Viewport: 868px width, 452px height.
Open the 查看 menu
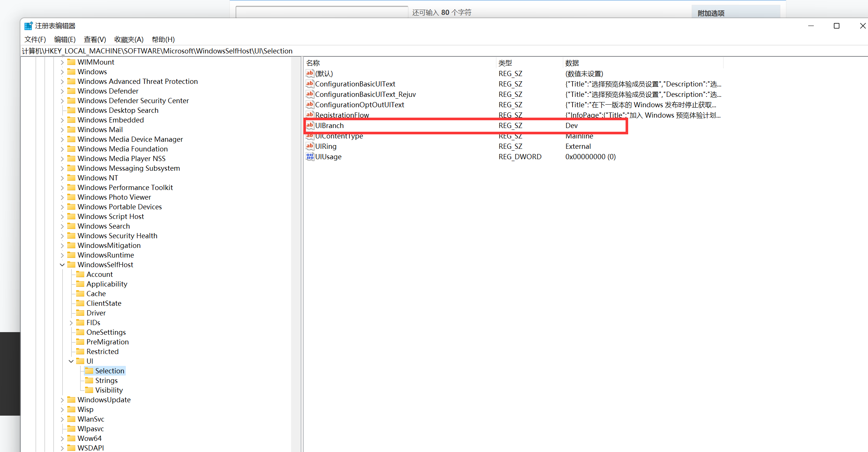94,39
